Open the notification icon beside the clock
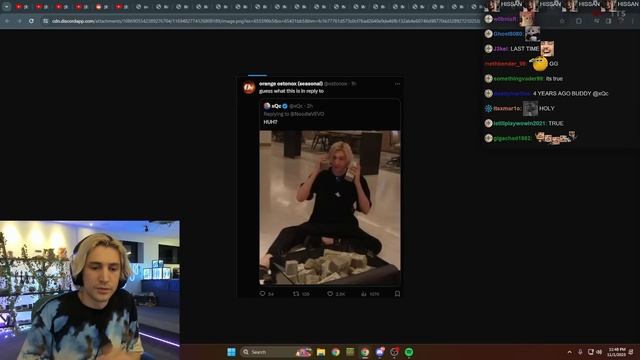 click(631, 352)
